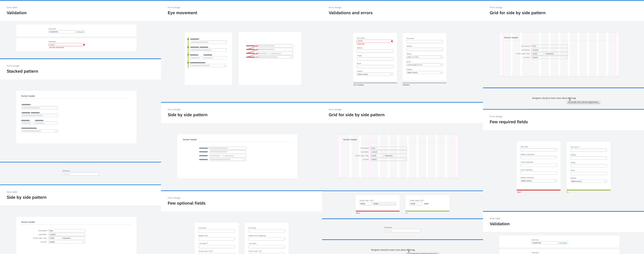
Task: Click error icon in 'Invalid entry' name field
Action: 392,41
